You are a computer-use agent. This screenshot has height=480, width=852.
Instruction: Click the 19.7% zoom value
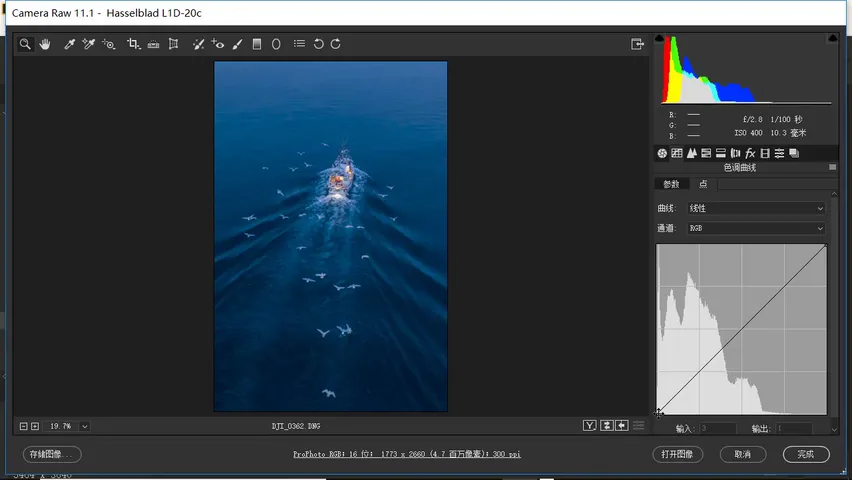click(60, 426)
